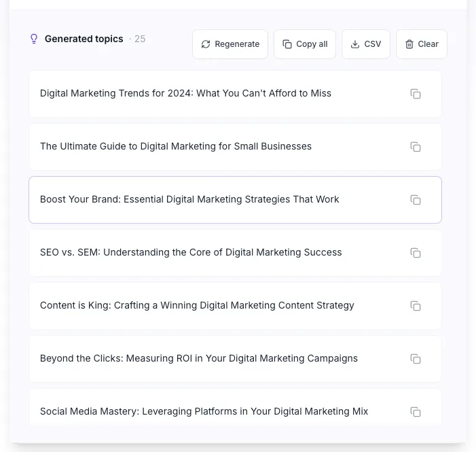Clear the generated topics
The height and width of the screenshot is (452, 476).
pos(422,44)
